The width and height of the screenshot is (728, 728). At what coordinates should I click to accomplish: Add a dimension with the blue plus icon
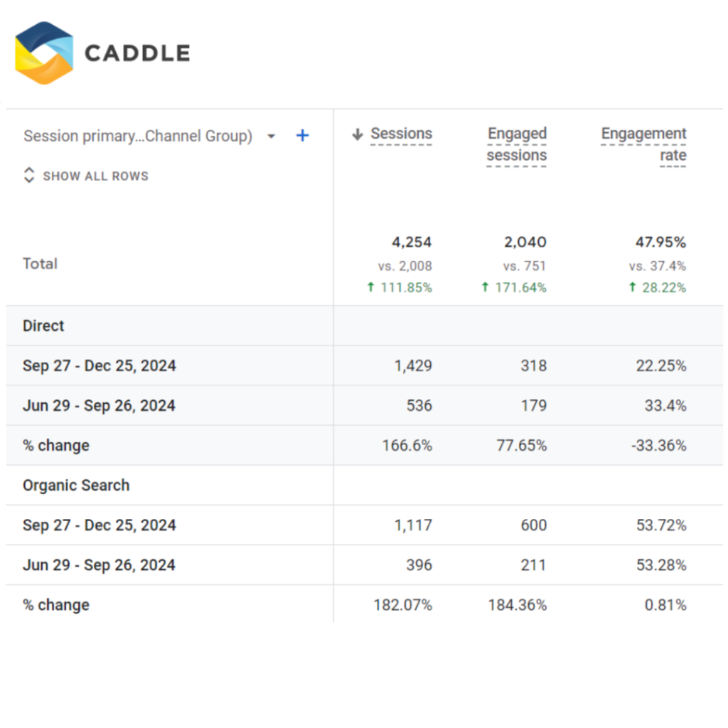coord(303,135)
